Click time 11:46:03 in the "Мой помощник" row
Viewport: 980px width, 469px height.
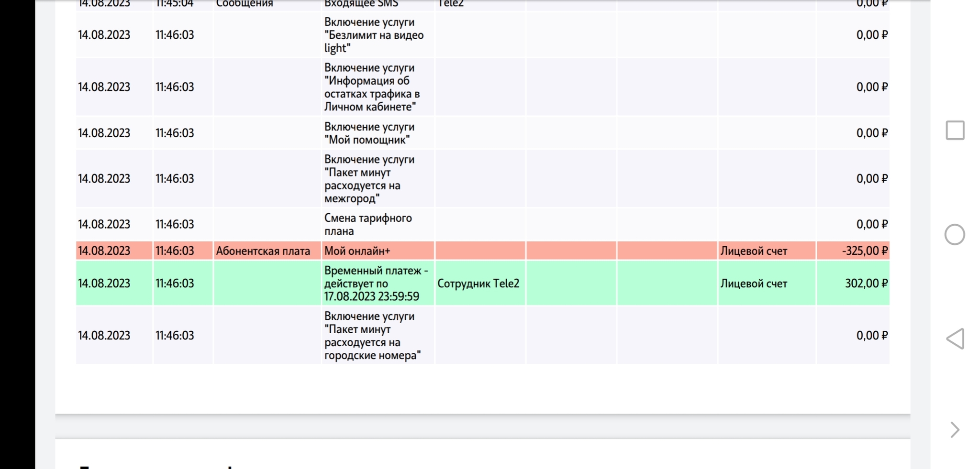pyautogui.click(x=175, y=133)
